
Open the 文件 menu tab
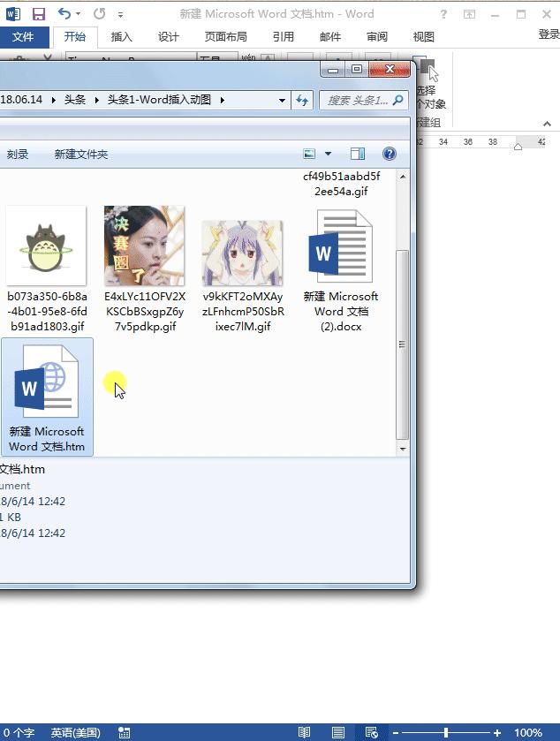click(x=23, y=37)
